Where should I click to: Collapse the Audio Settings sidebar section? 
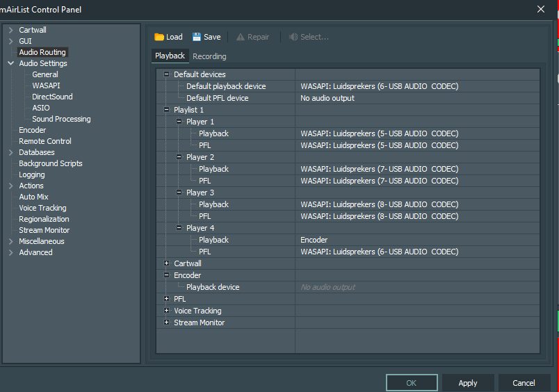(x=11, y=63)
